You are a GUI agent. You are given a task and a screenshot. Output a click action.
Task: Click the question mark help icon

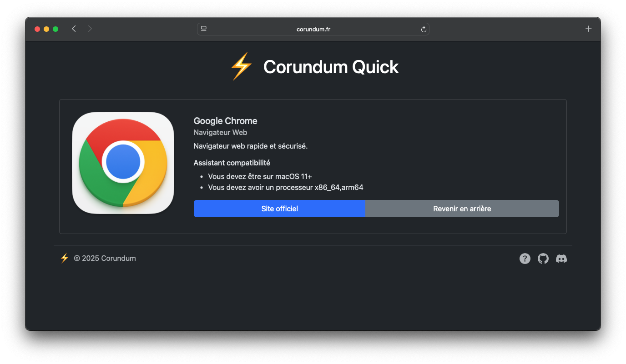525,259
